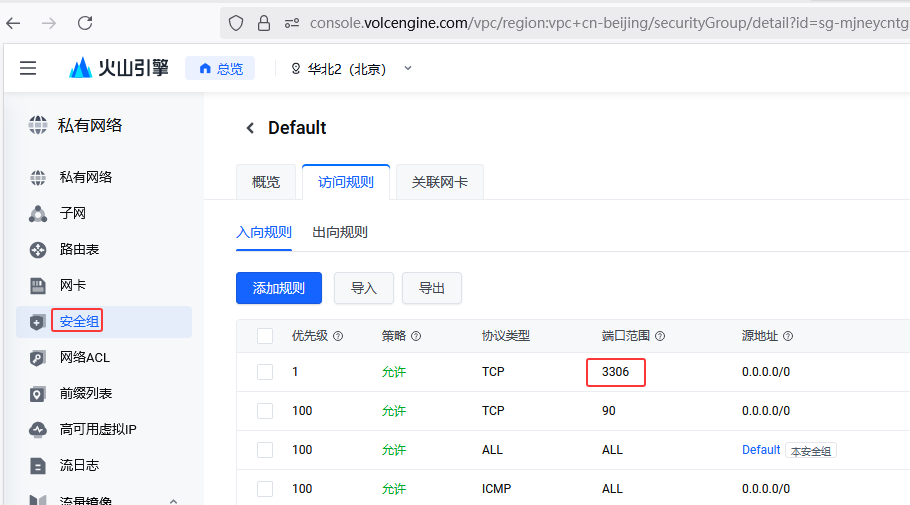The width and height of the screenshot is (910, 505).
Task: Open the hamburger navigation menu
Action: tap(28, 68)
